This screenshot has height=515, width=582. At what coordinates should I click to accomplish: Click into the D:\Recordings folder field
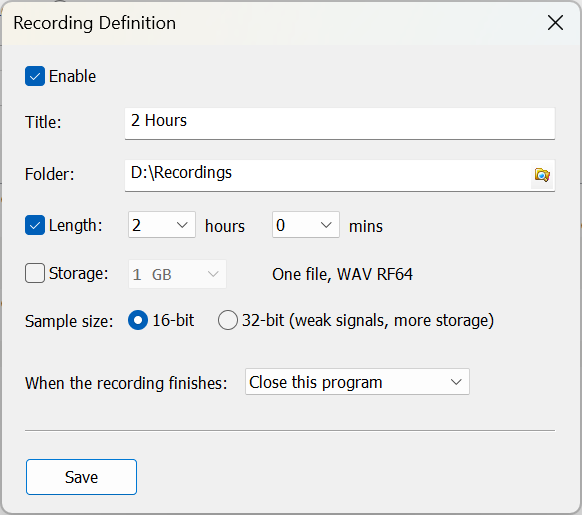[328, 176]
